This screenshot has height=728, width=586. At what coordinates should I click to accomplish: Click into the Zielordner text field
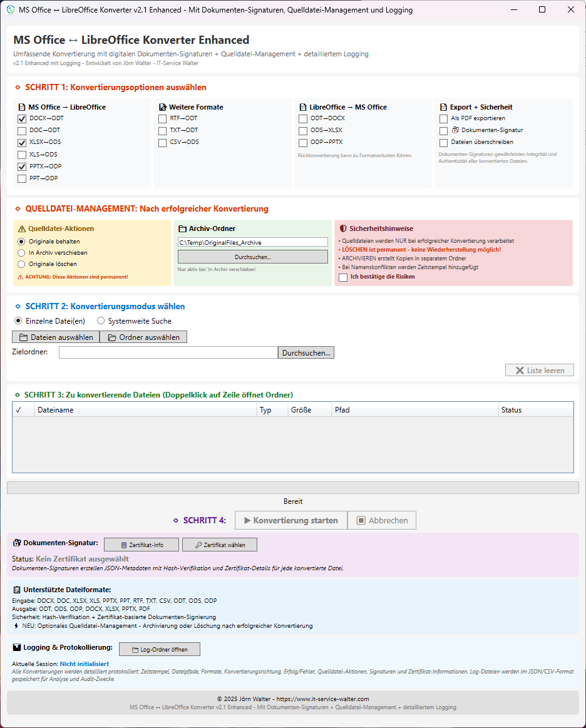click(x=168, y=353)
